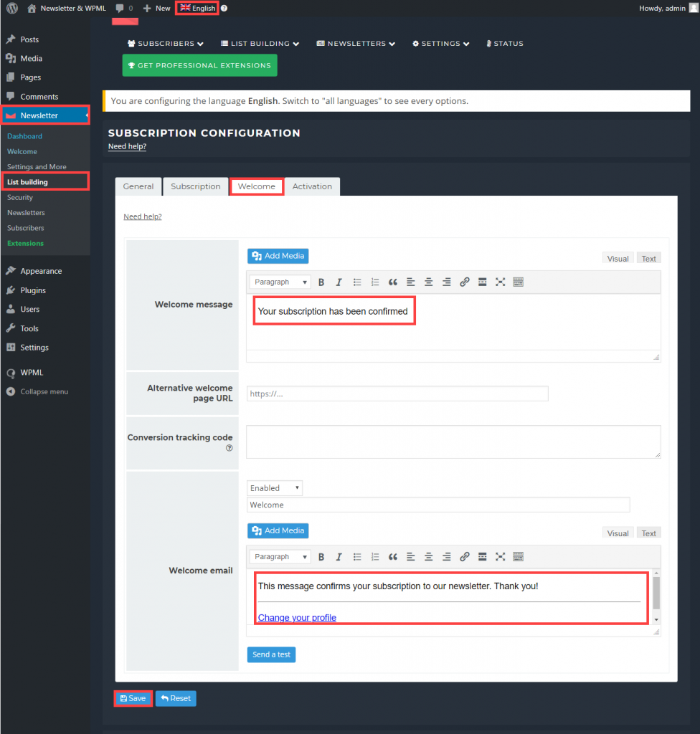Click the Save button
This screenshot has height=734, width=700.
(x=133, y=698)
